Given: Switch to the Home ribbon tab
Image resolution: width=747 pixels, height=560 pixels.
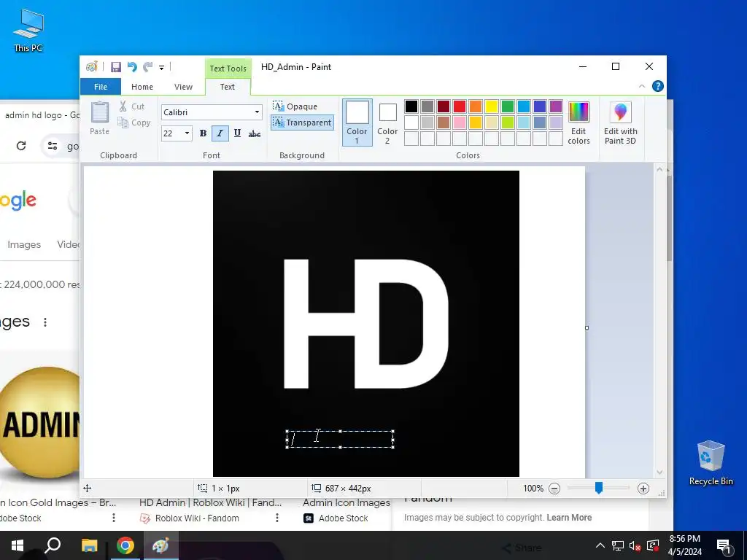Looking at the screenshot, I should (x=142, y=87).
